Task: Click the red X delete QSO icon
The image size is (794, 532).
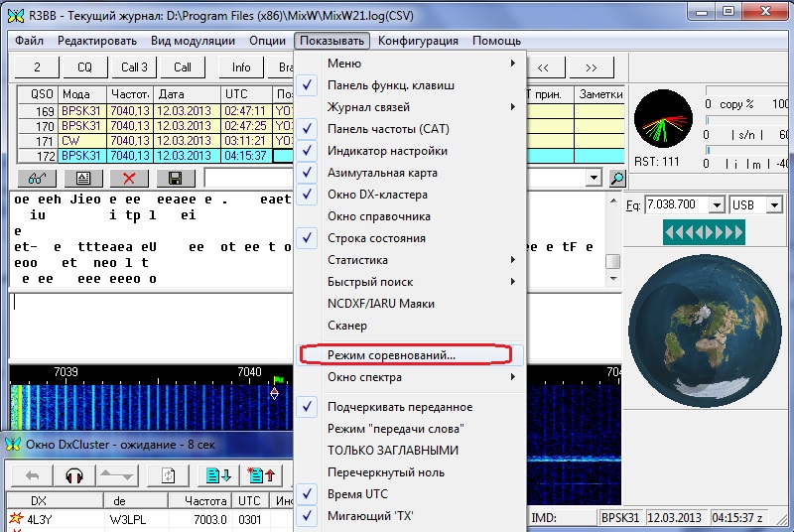Action: [129, 179]
